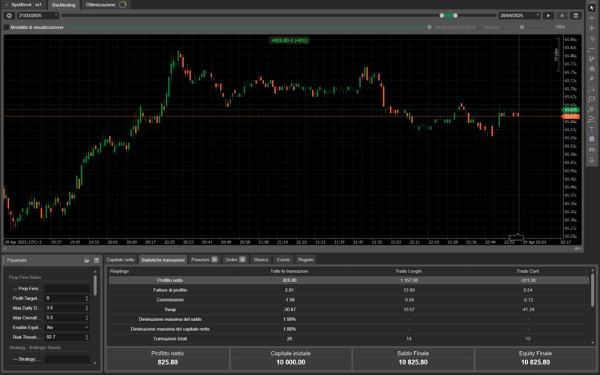Open the purple color square tool
Screen dimensions: 600x375
coord(592,139)
